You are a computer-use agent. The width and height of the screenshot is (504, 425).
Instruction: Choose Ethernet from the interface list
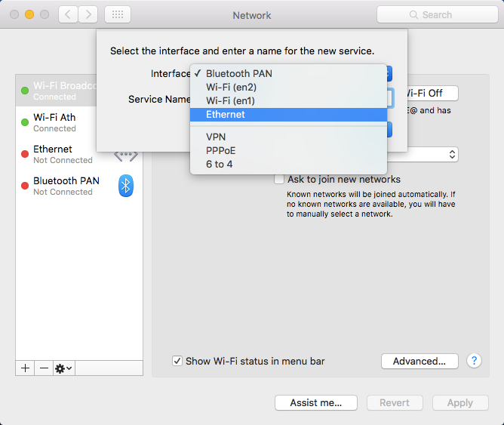(226, 115)
